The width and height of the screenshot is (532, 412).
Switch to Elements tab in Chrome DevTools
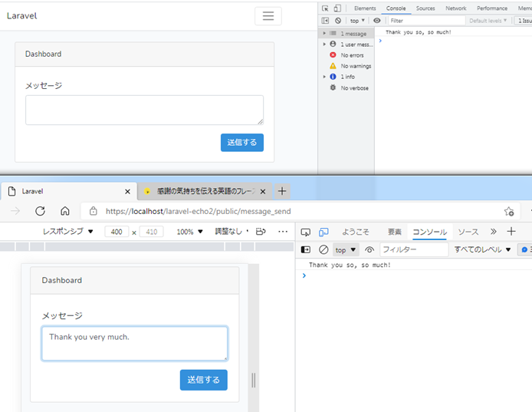pos(365,8)
